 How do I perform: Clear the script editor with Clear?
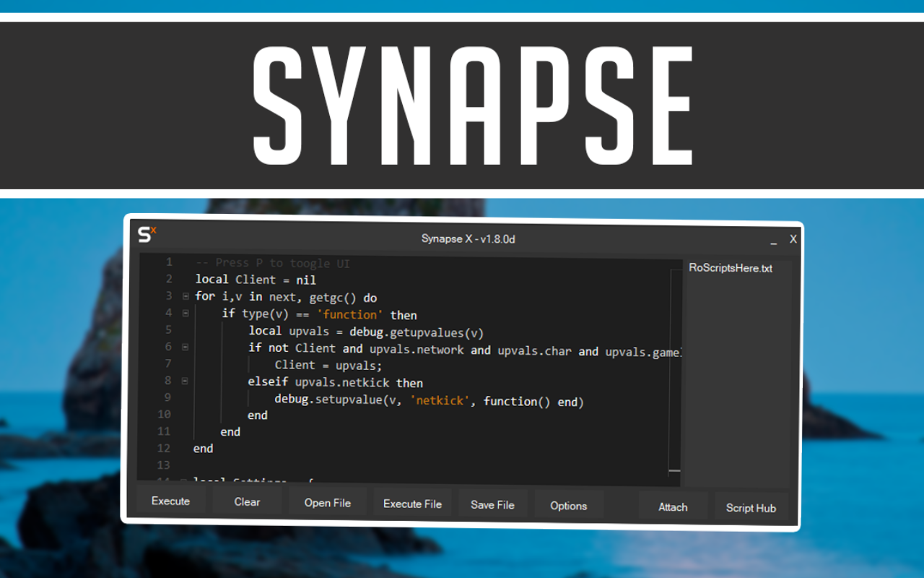pos(247,501)
